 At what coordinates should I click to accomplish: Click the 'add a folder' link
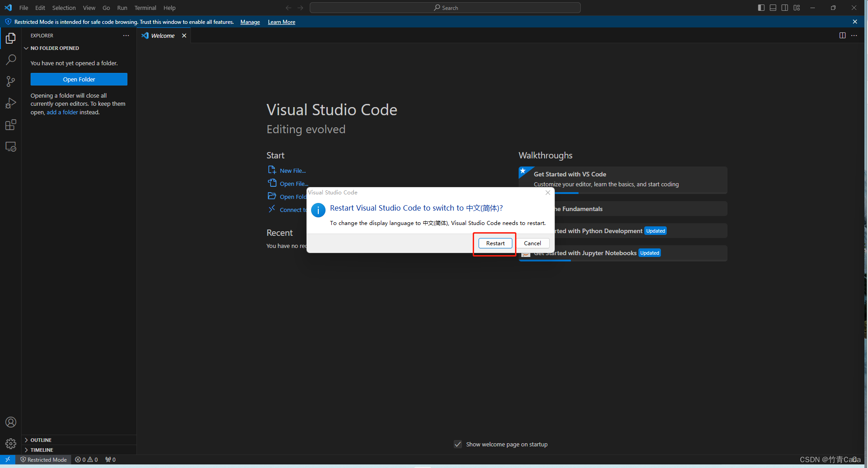[x=62, y=112]
